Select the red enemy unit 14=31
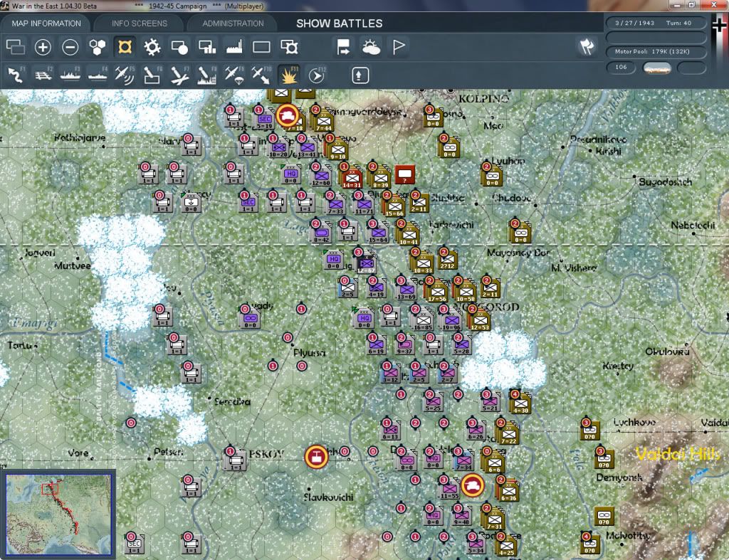Viewport: 729px width, 560px height. click(x=352, y=178)
